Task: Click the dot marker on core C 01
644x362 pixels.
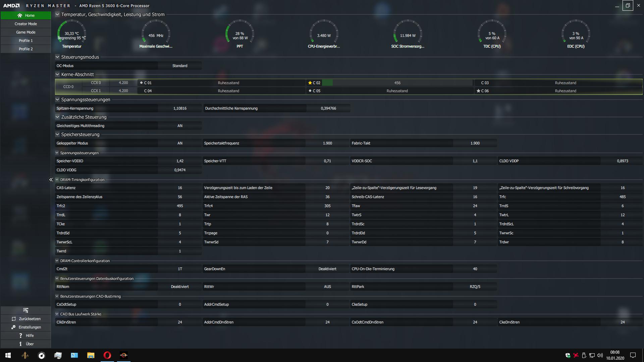Action: tap(141, 83)
